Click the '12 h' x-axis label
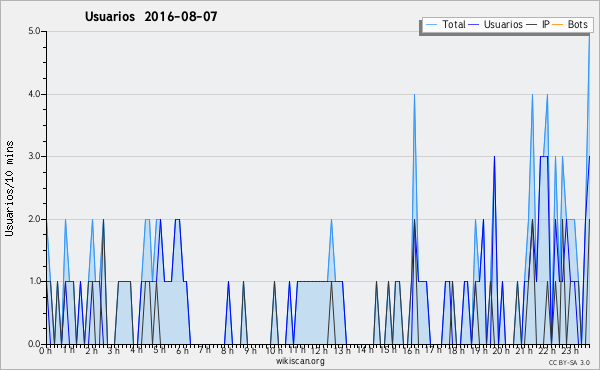 click(x=319, y=351)
